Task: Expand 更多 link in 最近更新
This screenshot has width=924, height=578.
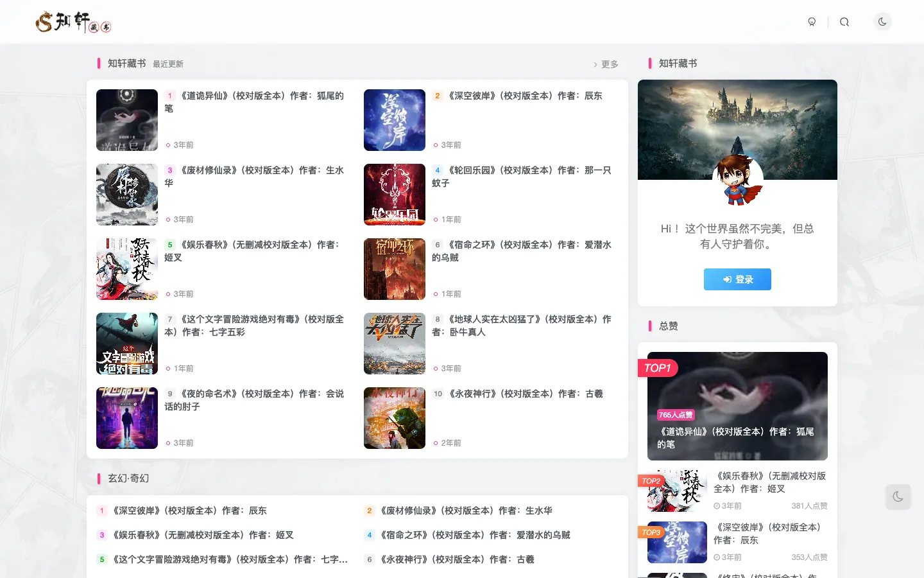Action: tap(606, 64)
